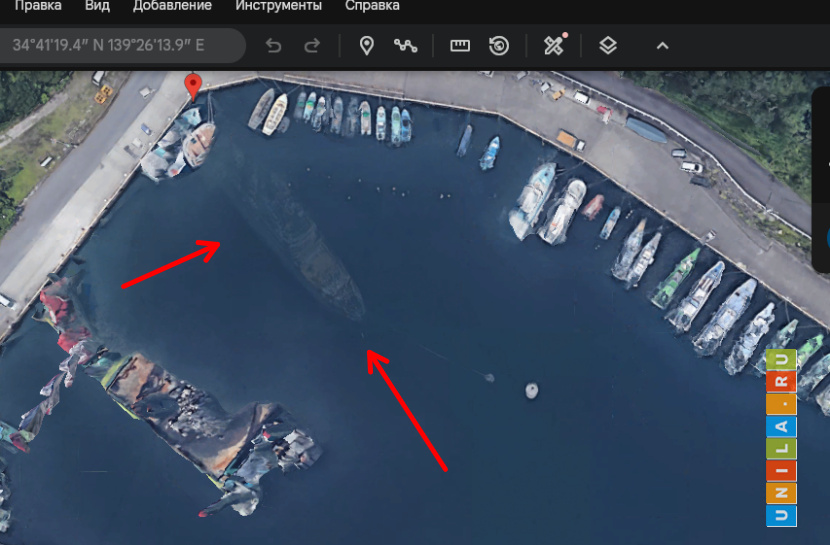830x545 pixels.
Task: Open the Добавление menu
Action: (x=172, y=6)
